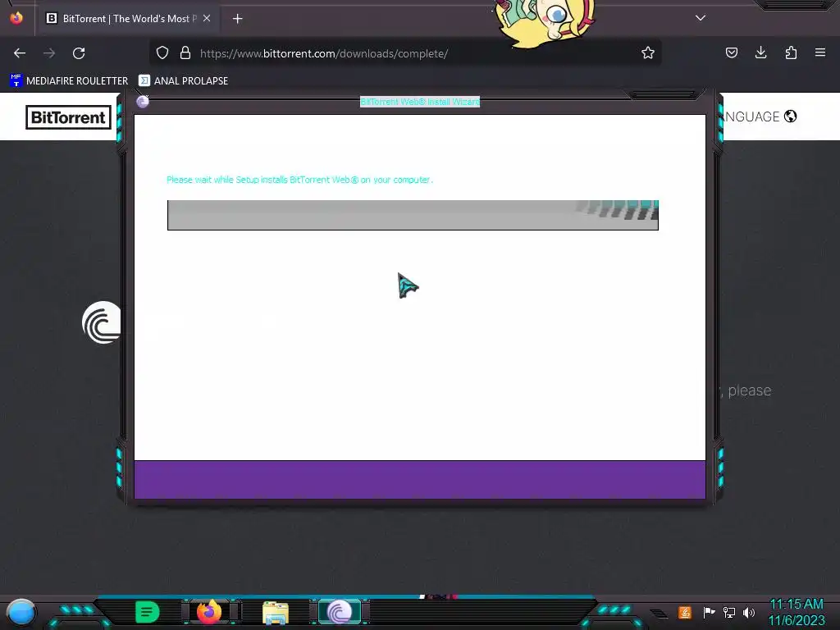Open the ANAL PROLAPSE bookmark
The height and width of the screenshot is (630, 840).
click(x=183, y=80)
